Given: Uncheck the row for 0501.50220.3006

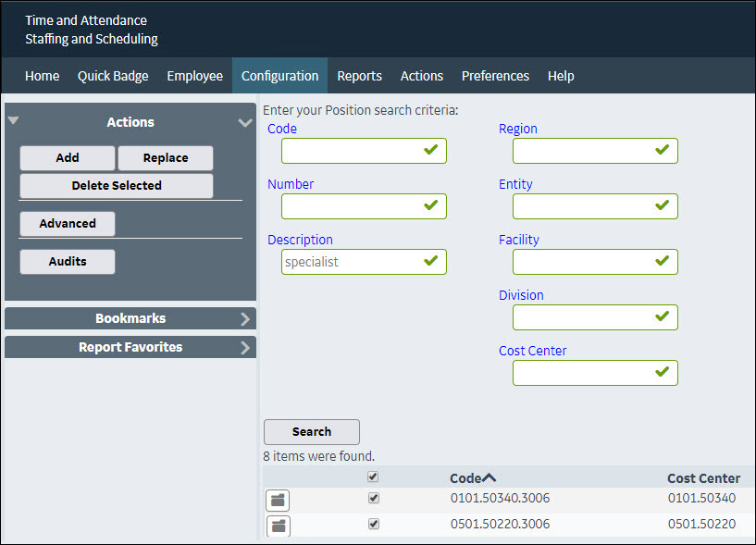Looking at the screenshot, I should [373, 524].
